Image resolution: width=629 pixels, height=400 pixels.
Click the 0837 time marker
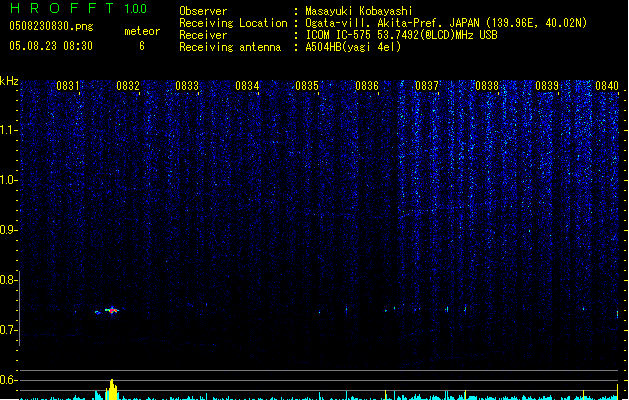(x=427, y=86)
